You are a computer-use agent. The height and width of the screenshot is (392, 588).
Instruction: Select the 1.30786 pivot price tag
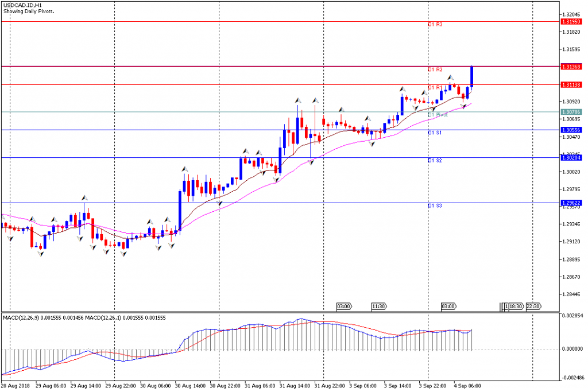tap(572, 112)
